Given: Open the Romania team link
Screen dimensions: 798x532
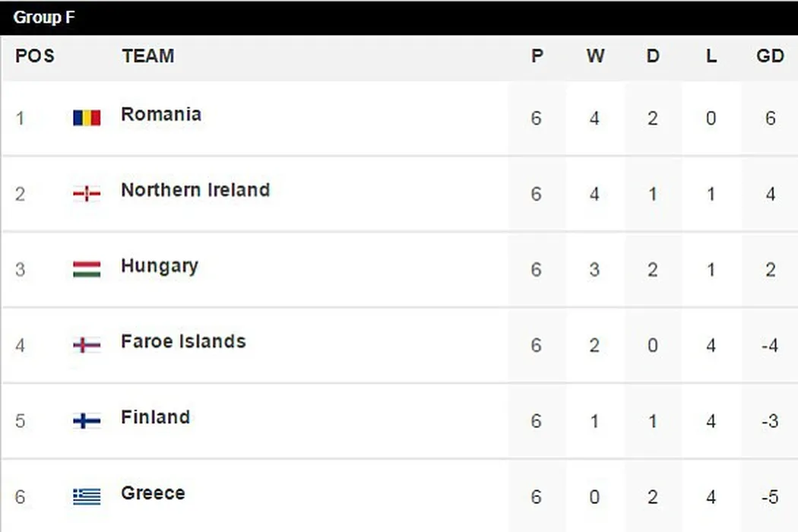Looking at the screenshot, I should pyautogui.click(x=161, y=115).
